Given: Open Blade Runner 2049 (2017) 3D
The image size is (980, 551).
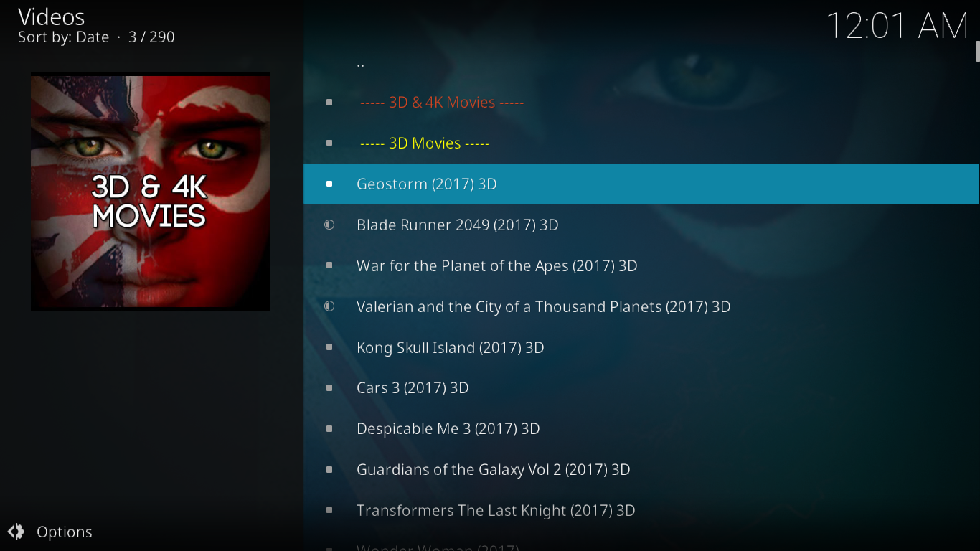Looking at the screenshot, I should [x=641, y=225].
